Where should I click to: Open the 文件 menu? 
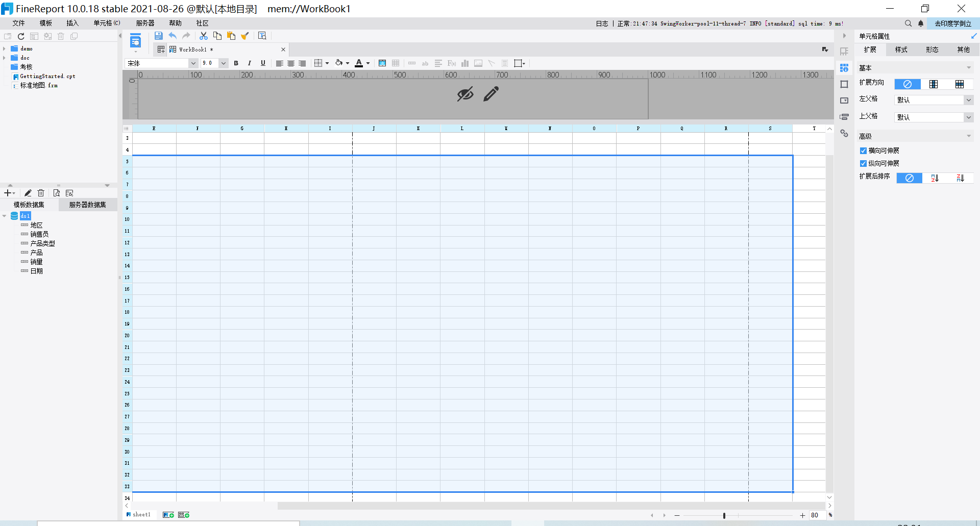tap(19, 23)
